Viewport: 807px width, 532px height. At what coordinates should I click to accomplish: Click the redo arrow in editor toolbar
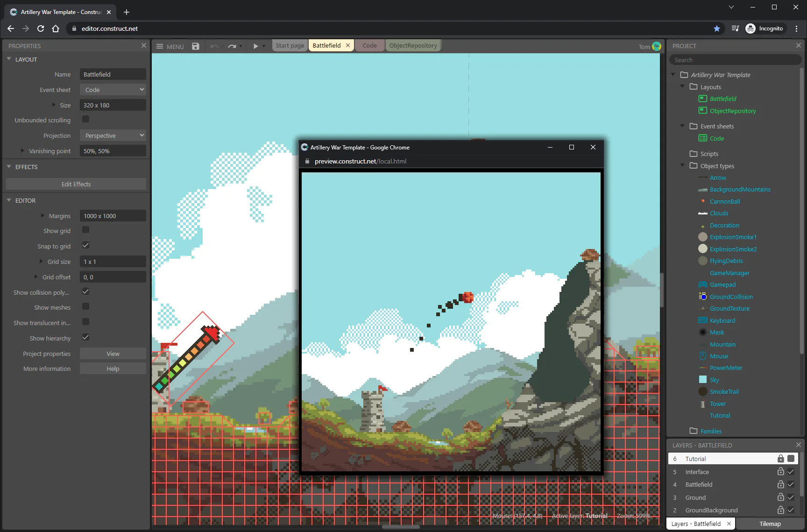(x=232, y=46)
